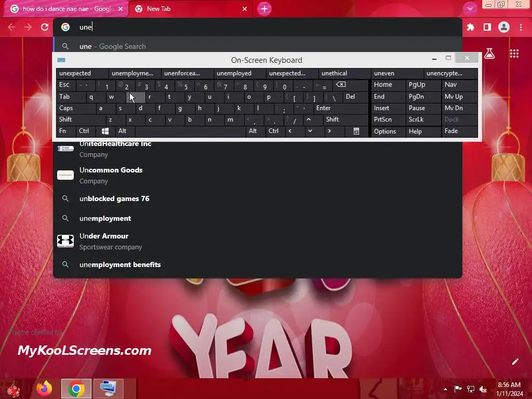Click the customize Chrome pencil icon

point(515,362)
